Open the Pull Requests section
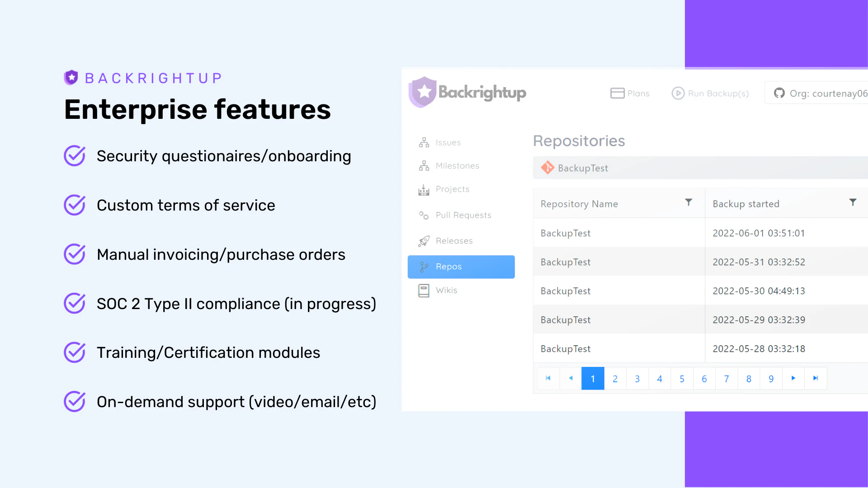868x488 pixels. [x=463, y=215]
